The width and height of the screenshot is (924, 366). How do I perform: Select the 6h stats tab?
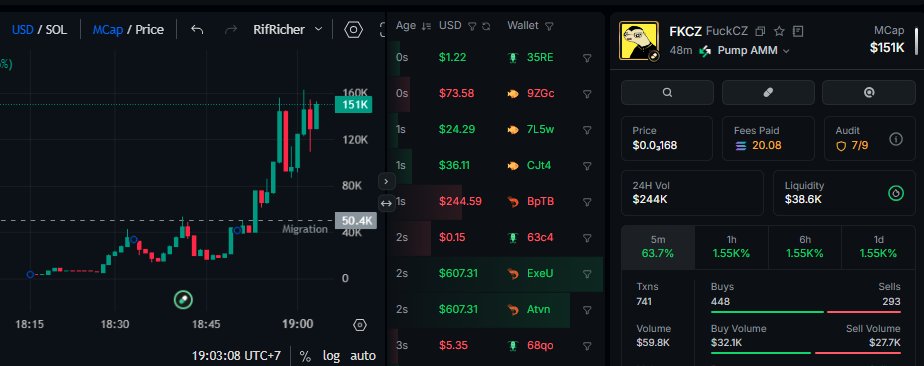(805, 248)
